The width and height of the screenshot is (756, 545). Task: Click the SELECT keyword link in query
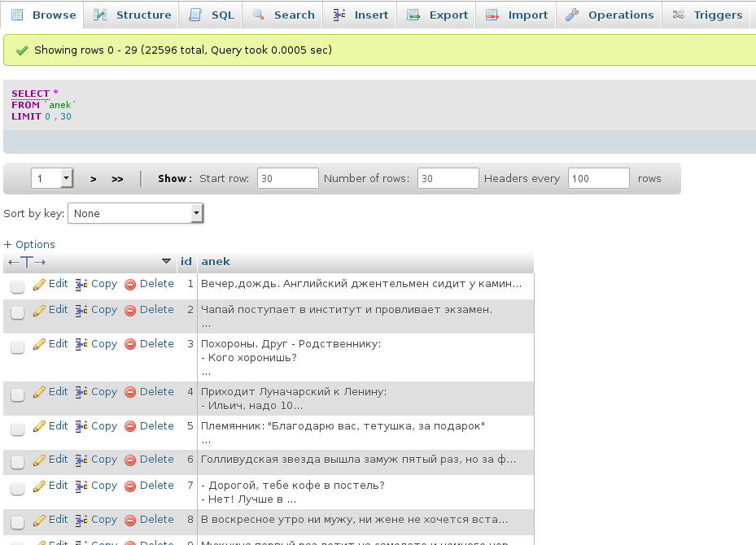click(30, 94)
